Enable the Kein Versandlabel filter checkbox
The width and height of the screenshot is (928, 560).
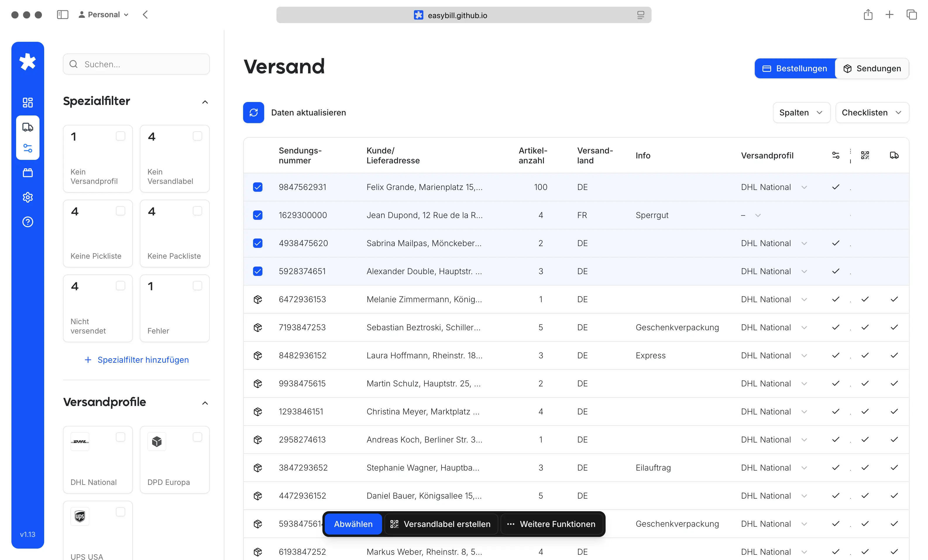[x=197, y=136]
